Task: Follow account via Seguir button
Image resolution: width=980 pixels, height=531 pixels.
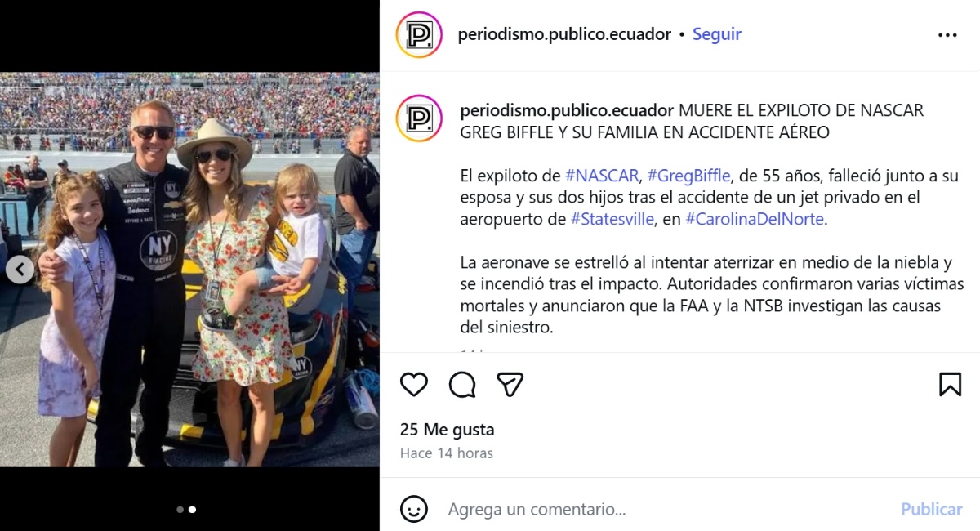Action: [x=717, y=34]
